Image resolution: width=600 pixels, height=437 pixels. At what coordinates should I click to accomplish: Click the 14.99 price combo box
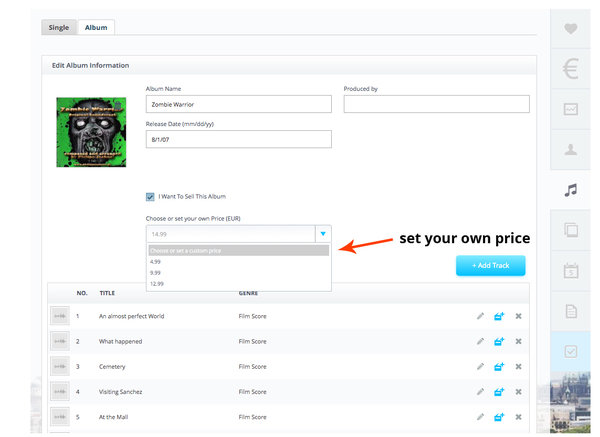[230, 234]
